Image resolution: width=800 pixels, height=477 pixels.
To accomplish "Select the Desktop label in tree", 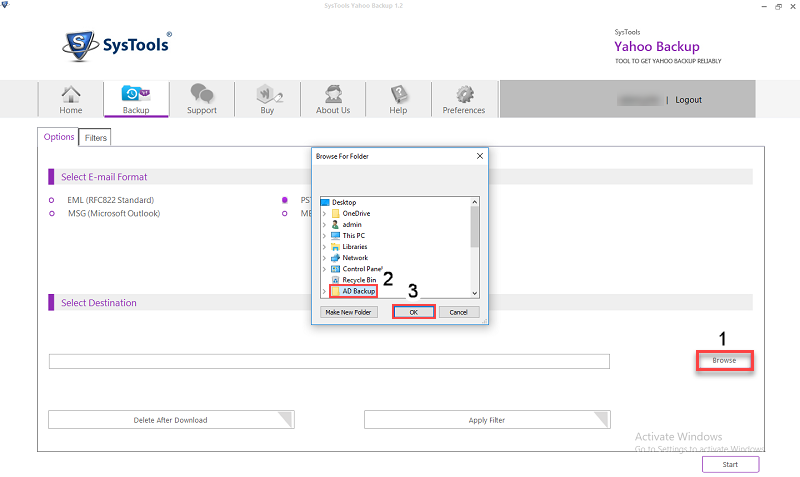I will [344, 203].
